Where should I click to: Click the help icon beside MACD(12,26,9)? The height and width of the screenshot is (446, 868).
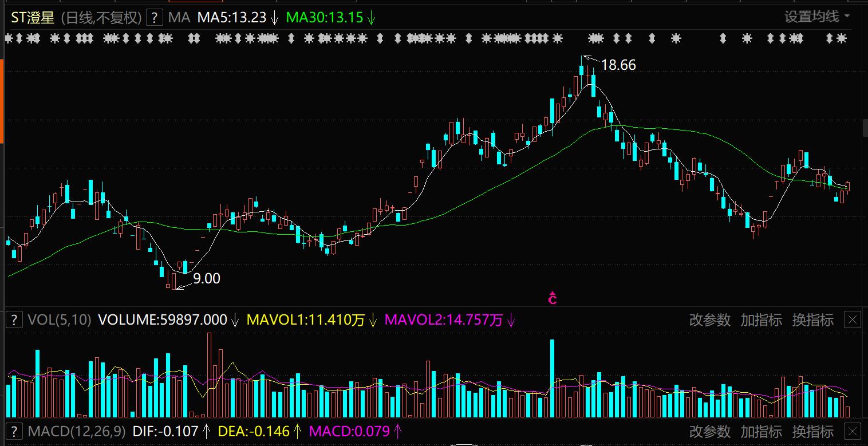click(14, 431)
